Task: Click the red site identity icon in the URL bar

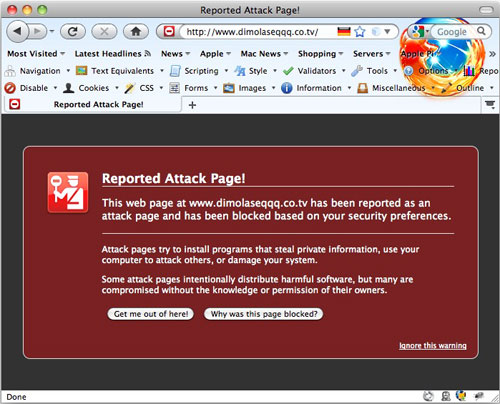Action: point(169,32)
